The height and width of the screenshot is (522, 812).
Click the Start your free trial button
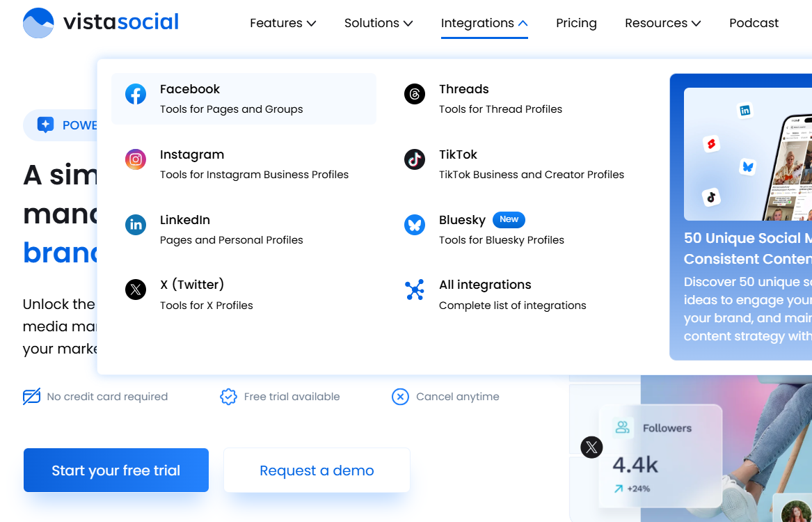coord(116,470)
